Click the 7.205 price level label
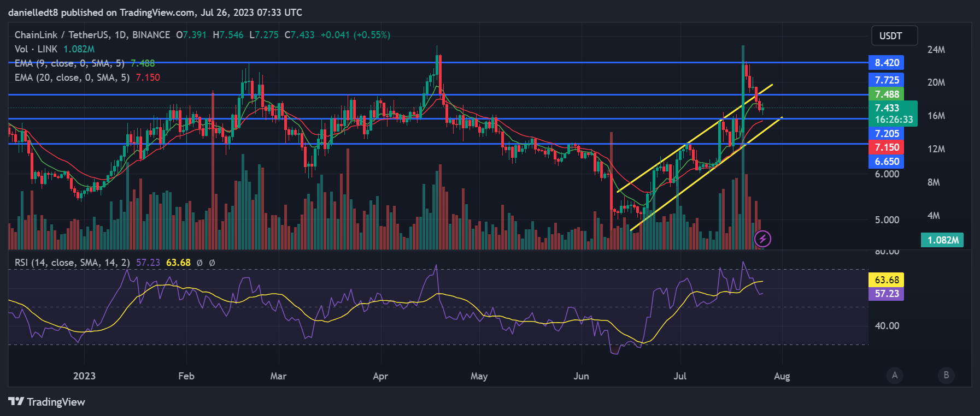 tap(886, 134)
